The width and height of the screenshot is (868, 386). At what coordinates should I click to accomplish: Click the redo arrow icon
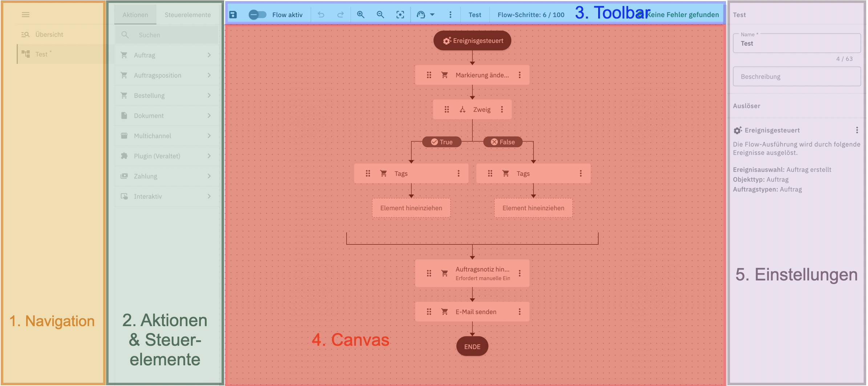pos(341,15)
